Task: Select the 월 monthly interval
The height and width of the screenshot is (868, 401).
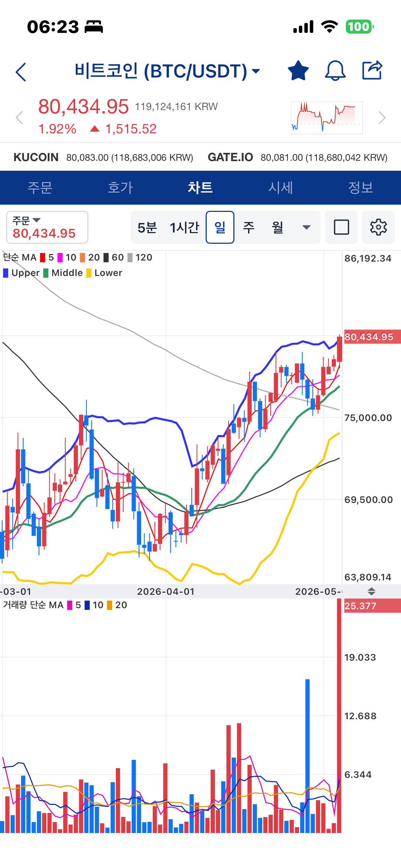Action: (278, 228)
